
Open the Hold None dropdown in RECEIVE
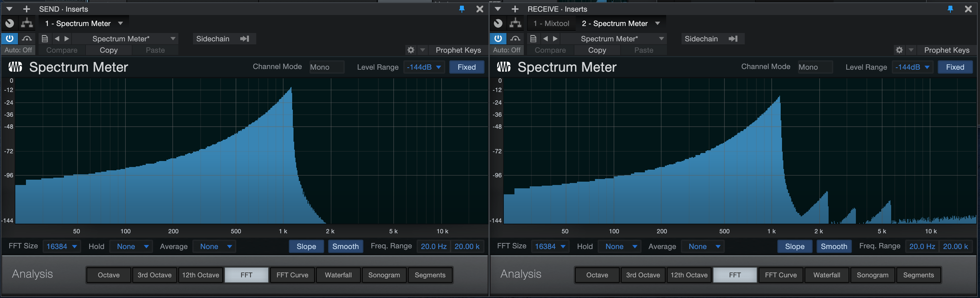coord(620,246)
